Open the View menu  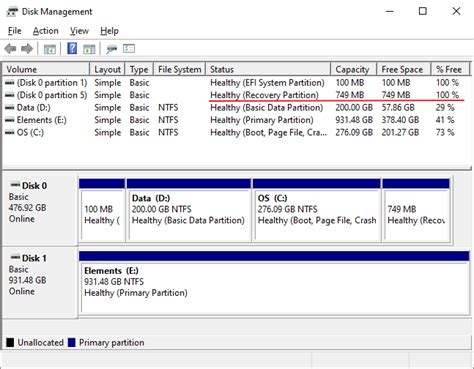79,31
